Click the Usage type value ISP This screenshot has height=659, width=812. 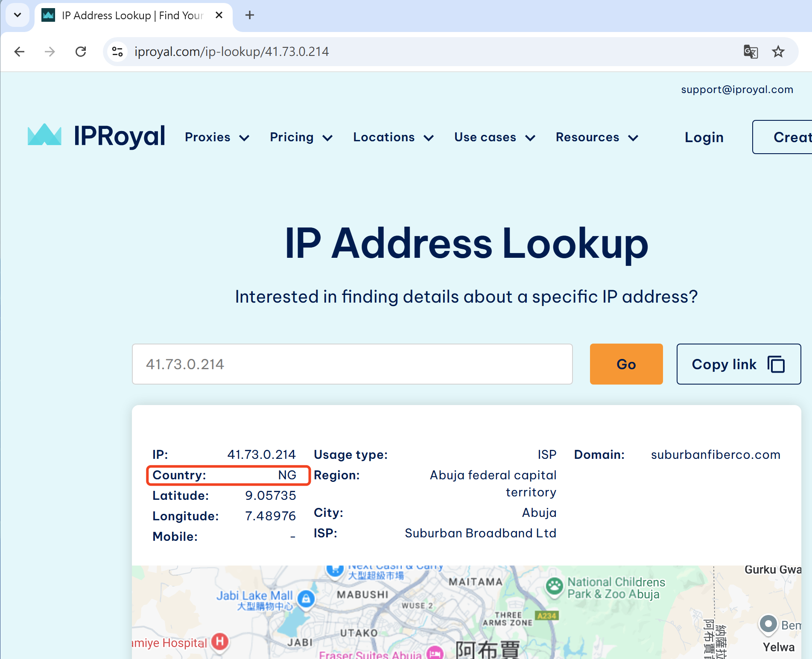pyautogui.click(x=547, y=455)
